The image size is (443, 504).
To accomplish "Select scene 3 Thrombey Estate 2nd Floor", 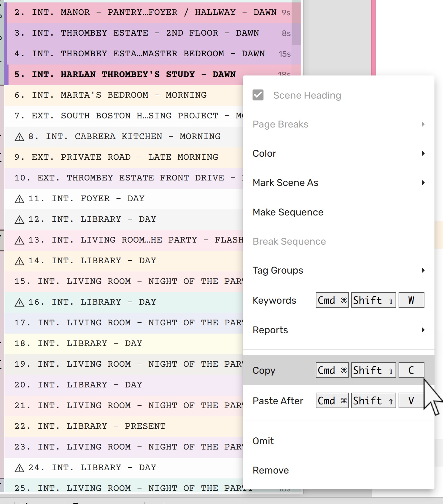I will coord(137,33).
